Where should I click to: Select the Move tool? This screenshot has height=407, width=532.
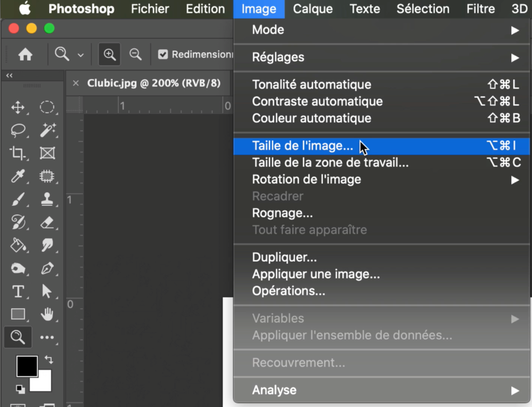click(18, 107)
